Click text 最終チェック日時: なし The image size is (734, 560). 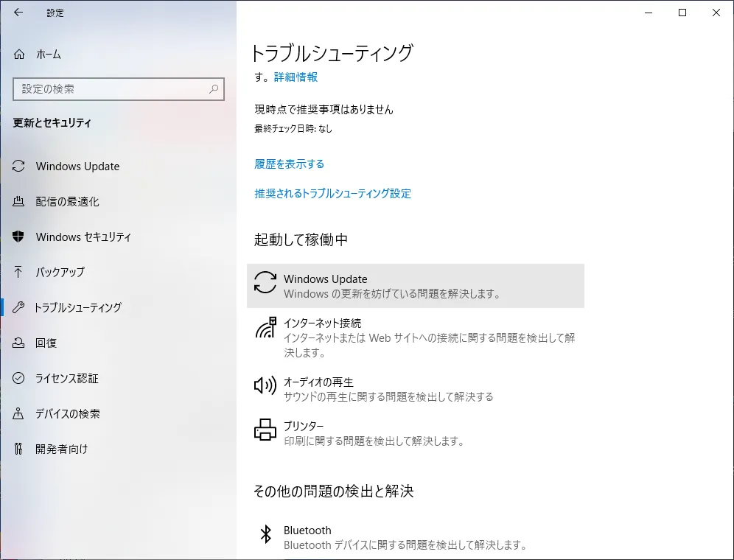tap(293, 129)
